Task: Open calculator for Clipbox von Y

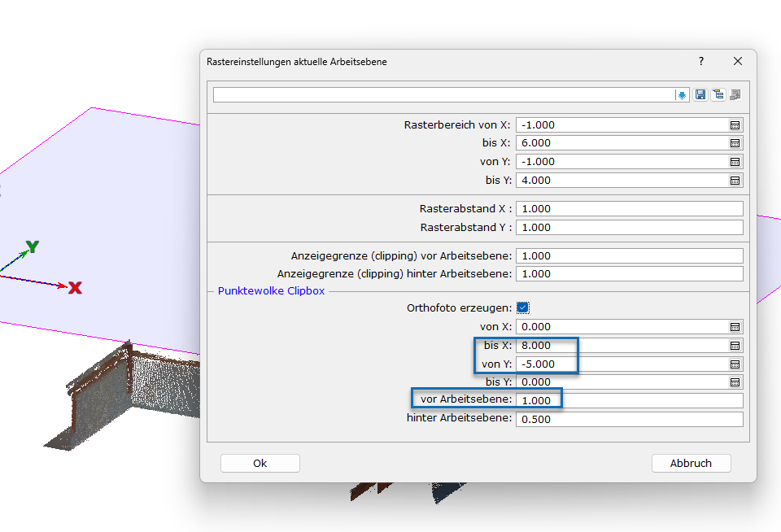Action: [x=735, y=364]
